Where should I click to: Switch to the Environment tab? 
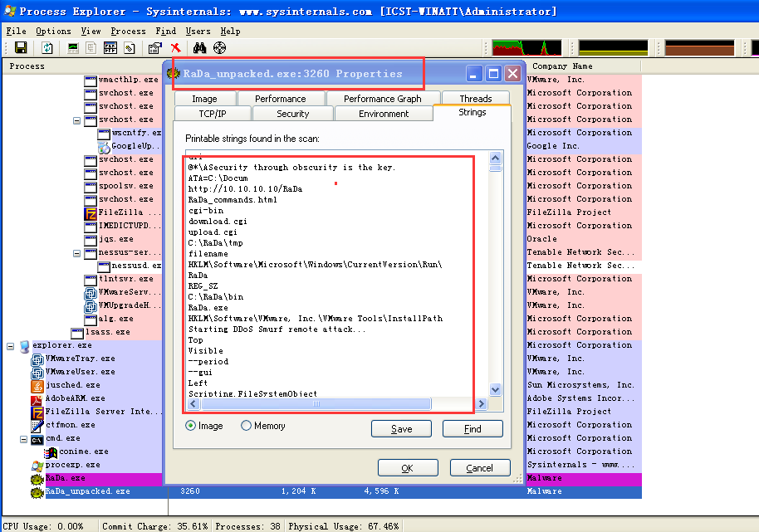(384, 114)
